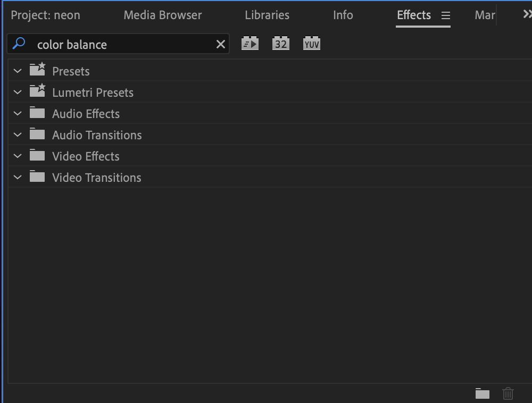The height and width of the screenshot is (403, 532).
Task: Open the Effects panel hamburger menu
Action: (446, 15)
